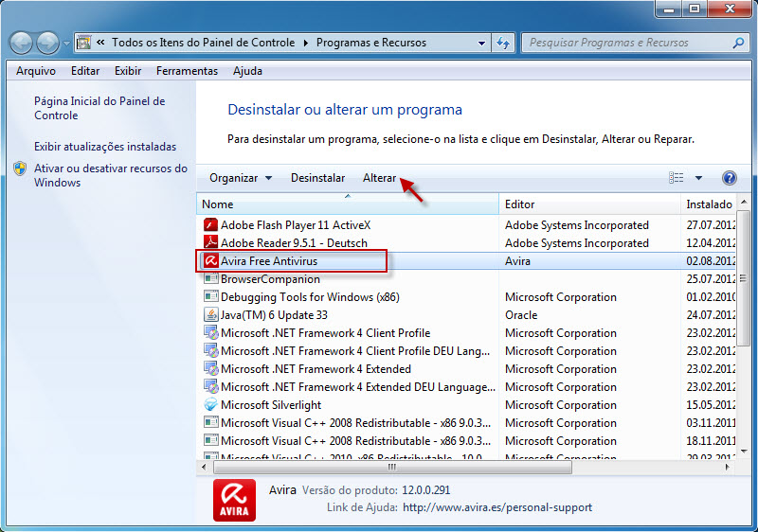The width and height of the screenshot is (758, 532).
Task: Click the vertical scrollbar down arrow
Action: pos(744,452)
